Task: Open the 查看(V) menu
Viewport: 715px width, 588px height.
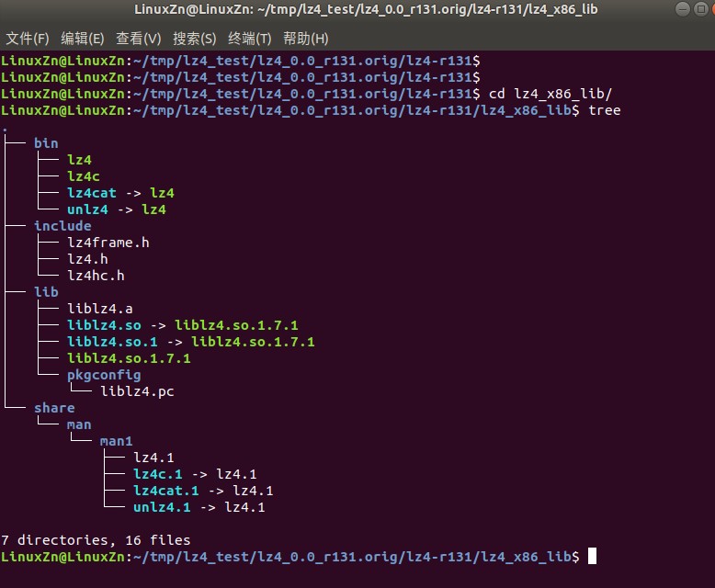Action: click(139, 39)
